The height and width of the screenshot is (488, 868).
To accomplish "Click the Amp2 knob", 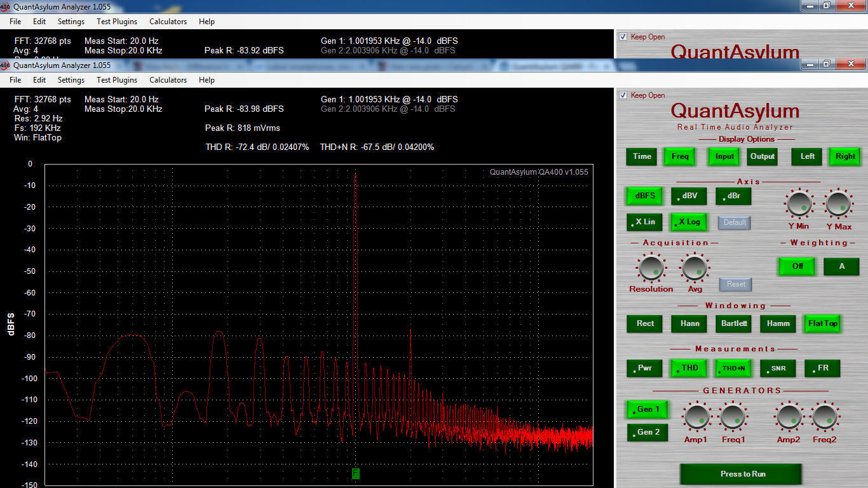I will click(x=789, y=417).
